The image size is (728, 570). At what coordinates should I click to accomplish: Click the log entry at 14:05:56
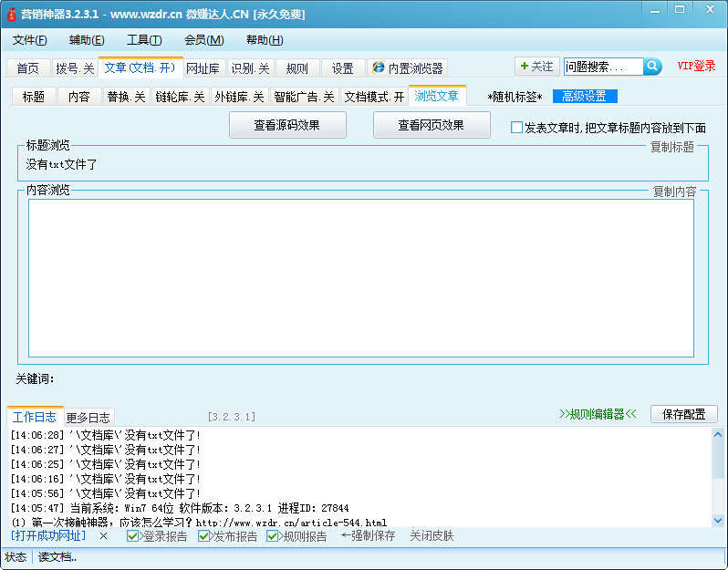(106, 493)
